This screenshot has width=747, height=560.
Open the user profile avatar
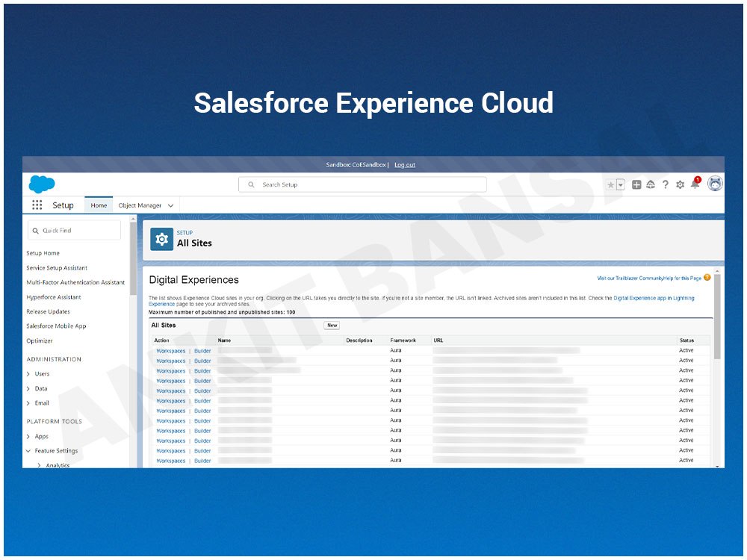pos(715,184)
